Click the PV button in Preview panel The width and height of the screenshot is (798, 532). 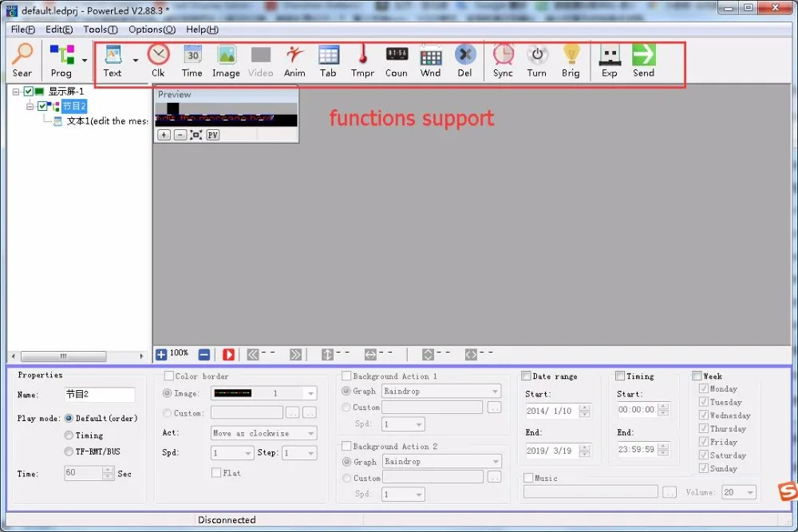pos(213,135)
